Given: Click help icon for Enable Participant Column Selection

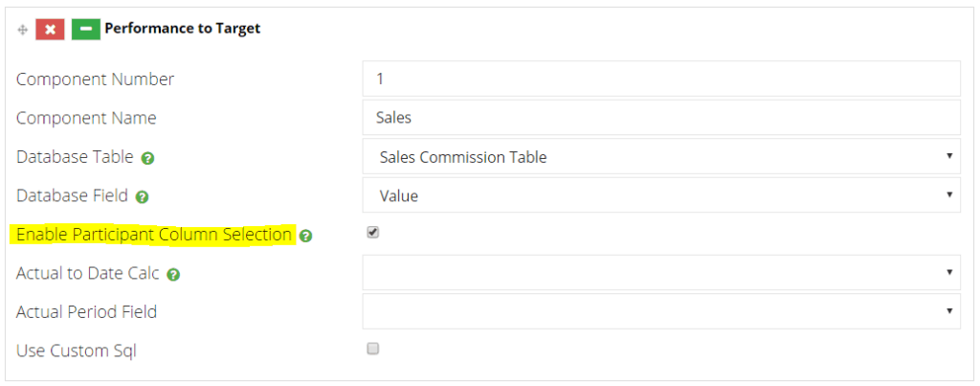Looking at the screenshot, I should point(305,236).
